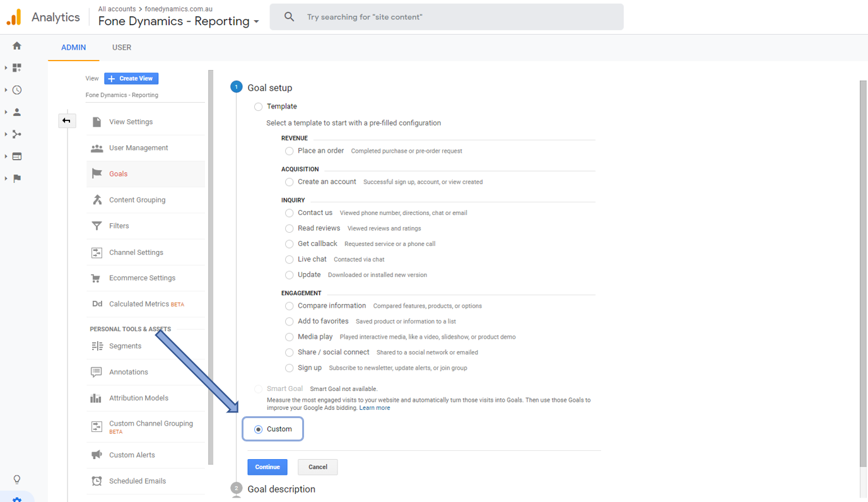Open the Attribution Models menu item

(x=146, y=398)
